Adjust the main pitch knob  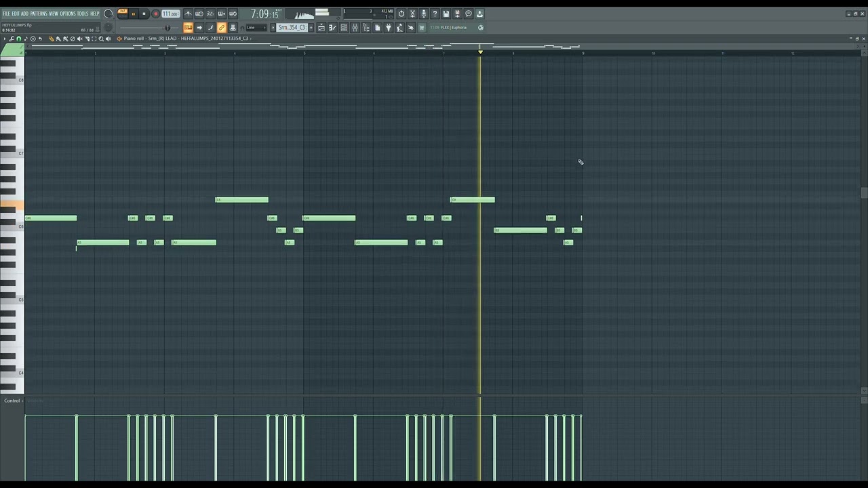pos(108,27)
